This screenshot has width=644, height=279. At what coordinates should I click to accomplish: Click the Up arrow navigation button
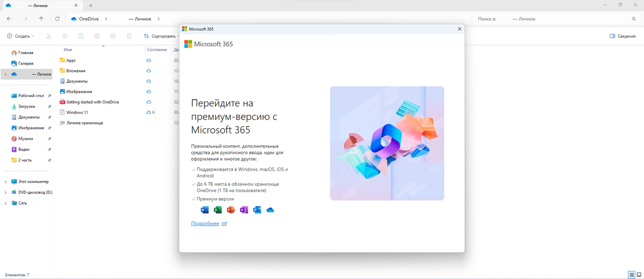click(41, 19)
